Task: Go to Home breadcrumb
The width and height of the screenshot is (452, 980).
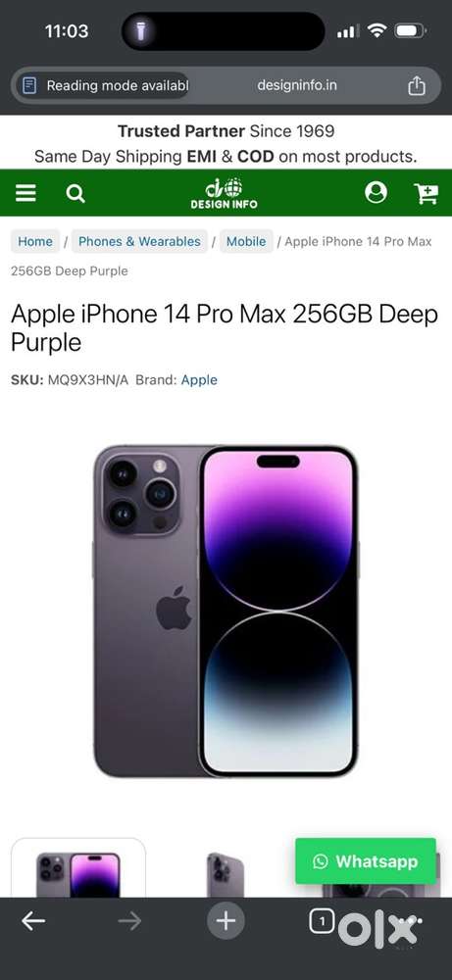Action: (35, 241)
